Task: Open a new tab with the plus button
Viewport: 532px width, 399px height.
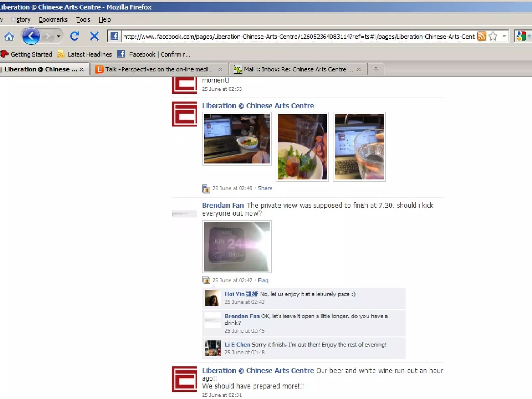Action: (x=376, y=69)
